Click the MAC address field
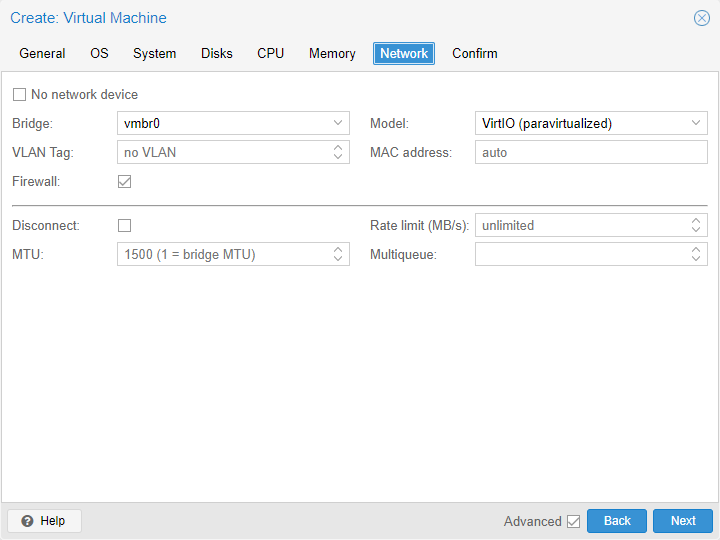Image resolution: width=720 pixels, height=540 pixels. point(591,152)
